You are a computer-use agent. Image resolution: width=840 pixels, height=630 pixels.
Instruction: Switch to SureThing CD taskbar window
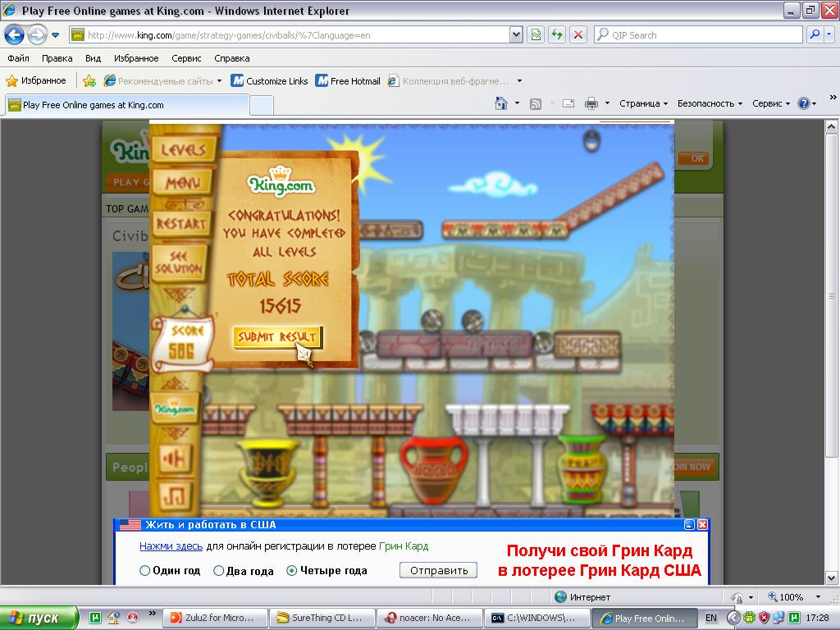322,619
